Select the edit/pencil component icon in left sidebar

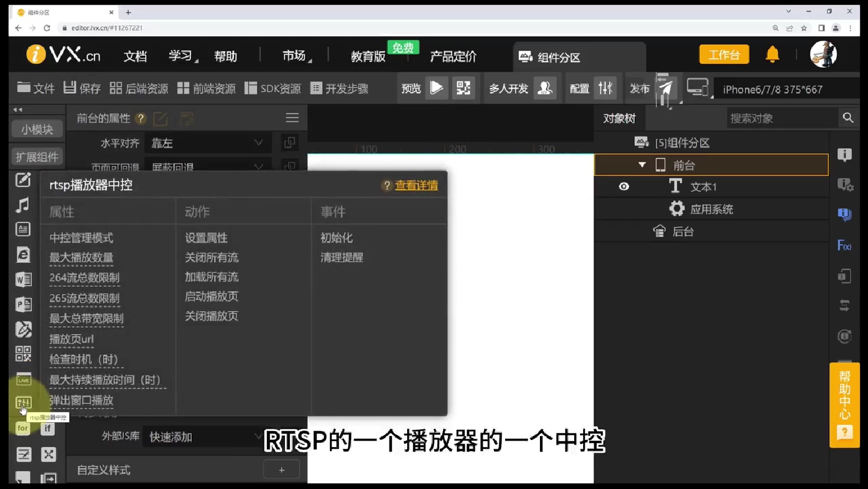point(23,180)
